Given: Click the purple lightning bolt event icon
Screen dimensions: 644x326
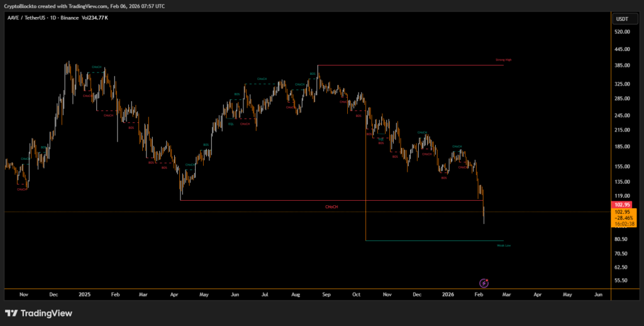Looking at the screenshot, I should (x=483, y=283).
